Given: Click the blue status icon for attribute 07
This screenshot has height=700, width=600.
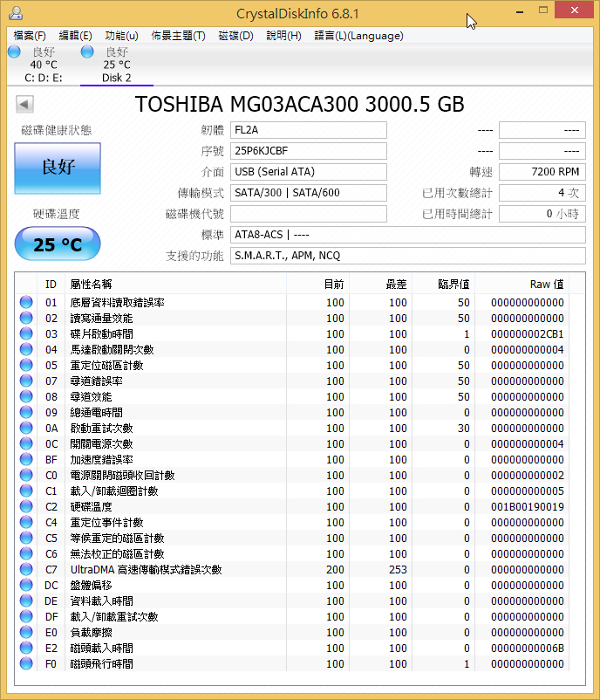Looking at the screenshot, I should click(x=26, y=381).
